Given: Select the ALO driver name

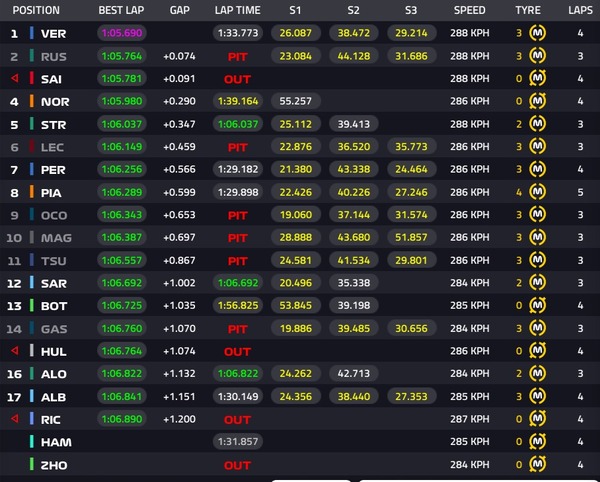Looking at the screenshot, I should coord(54,374).
